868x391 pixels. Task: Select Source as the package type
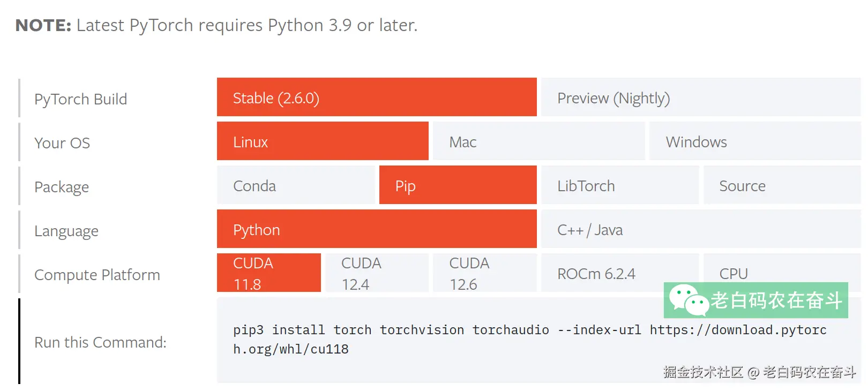coord(782,185)
